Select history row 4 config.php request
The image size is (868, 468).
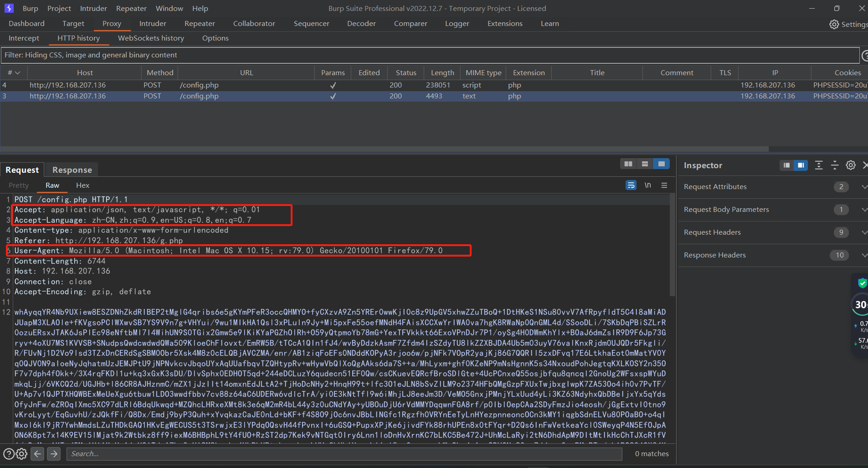(x=433, y=85)
